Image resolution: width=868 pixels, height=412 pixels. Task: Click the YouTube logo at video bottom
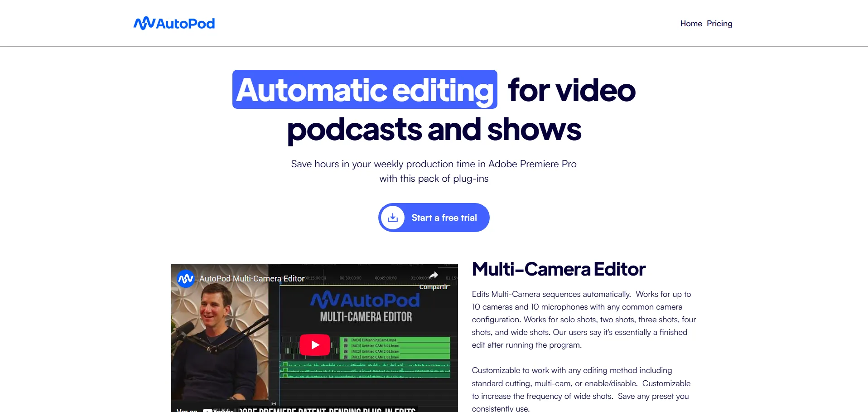click(218, 410)
